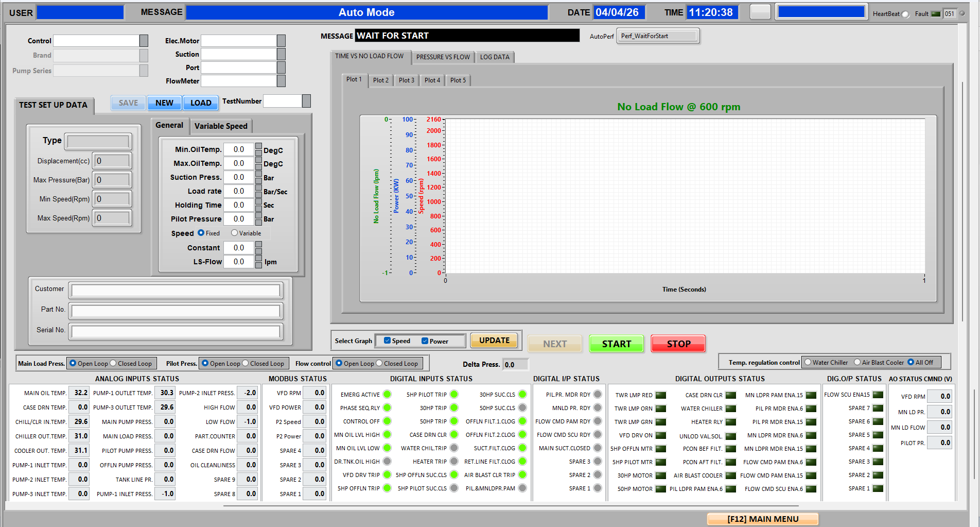The height and width of the screenshot is (527, 980).
Task: Click the 5HP PILOT TRIP indicator LED
Action: point(454,395)
